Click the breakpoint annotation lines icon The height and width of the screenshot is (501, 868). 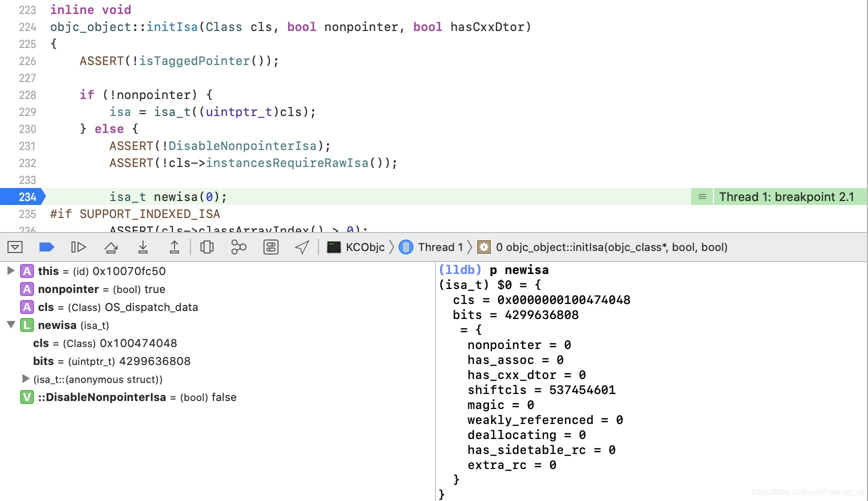(x=702, y=197)
